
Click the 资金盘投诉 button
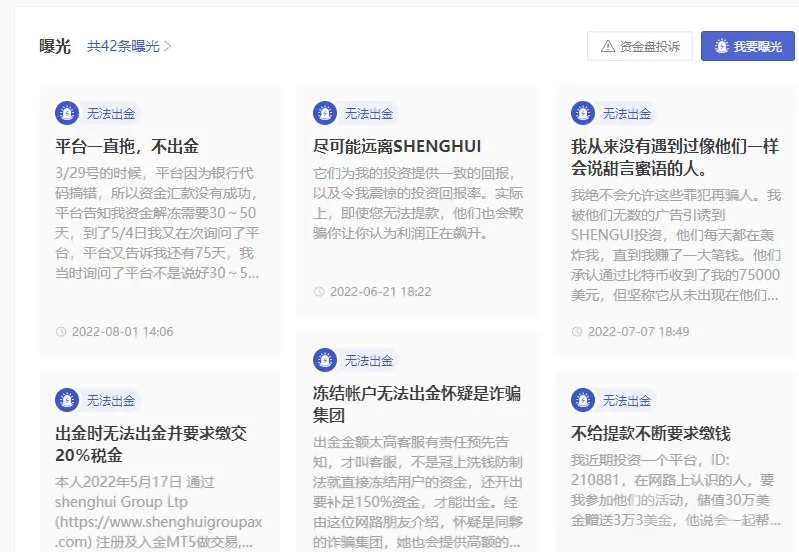[x=640, y=46]
